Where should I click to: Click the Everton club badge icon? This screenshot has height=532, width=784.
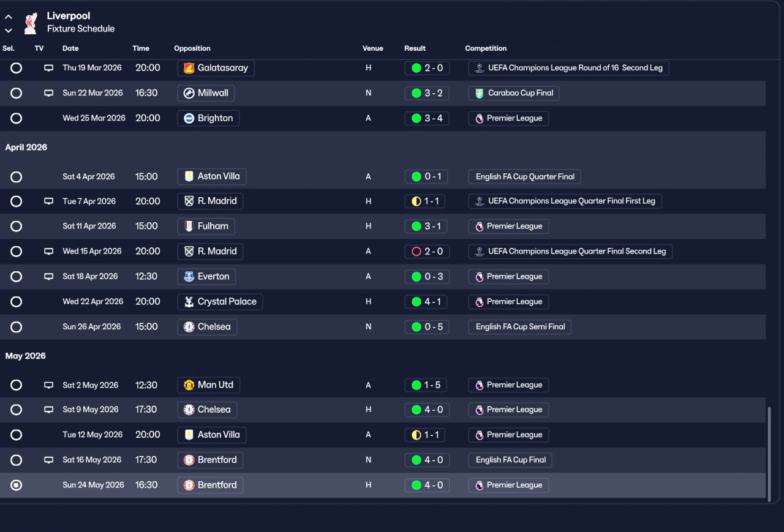pos(189,277)
